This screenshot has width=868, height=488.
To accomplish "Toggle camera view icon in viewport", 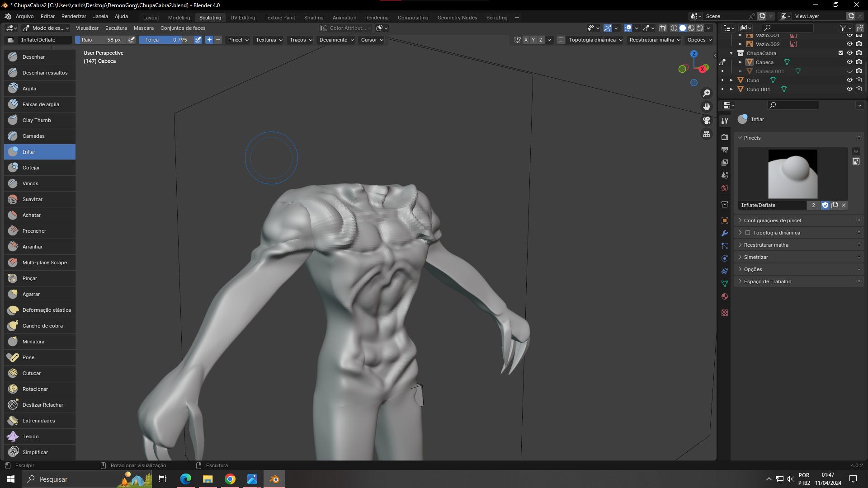I will pos(706,120).
